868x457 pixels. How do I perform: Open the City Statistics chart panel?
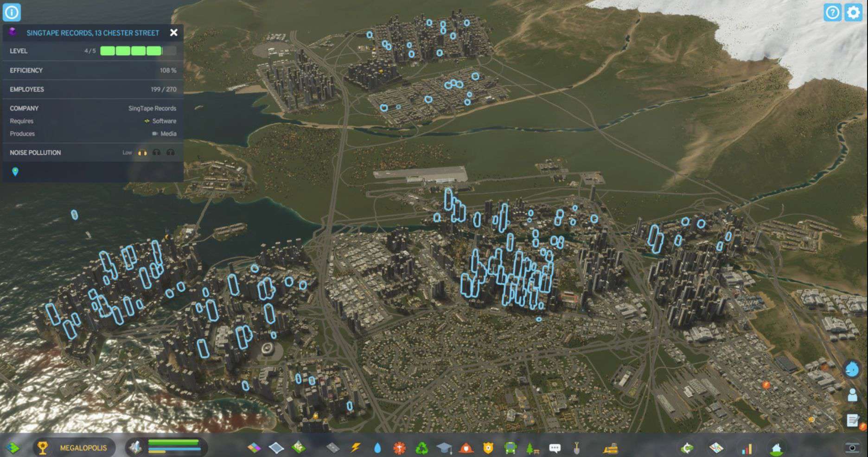pos(747,448)
